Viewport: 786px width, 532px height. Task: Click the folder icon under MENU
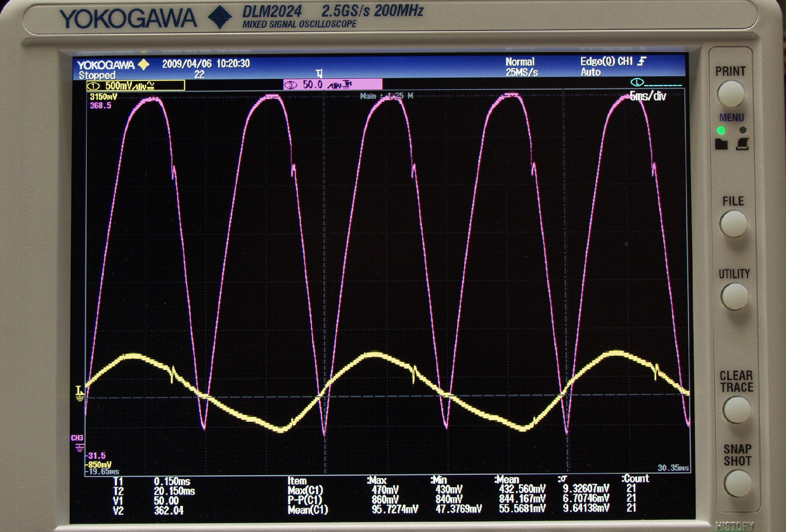721,144
